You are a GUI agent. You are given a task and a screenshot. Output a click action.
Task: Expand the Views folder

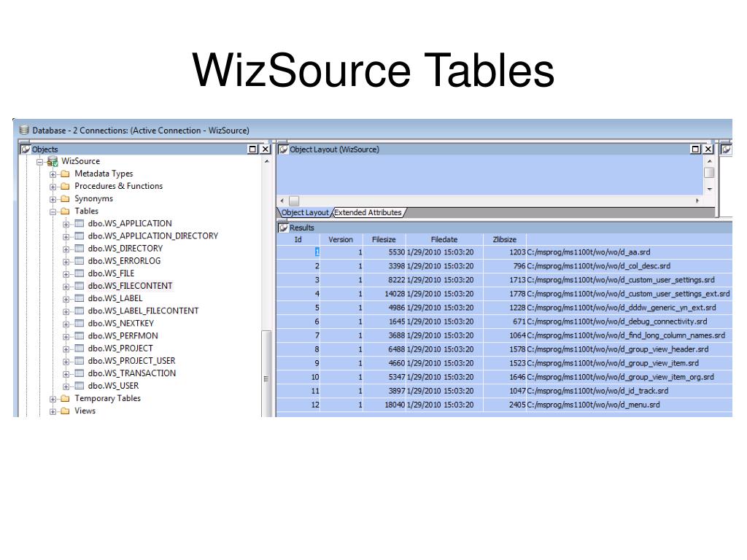[53, 411]
